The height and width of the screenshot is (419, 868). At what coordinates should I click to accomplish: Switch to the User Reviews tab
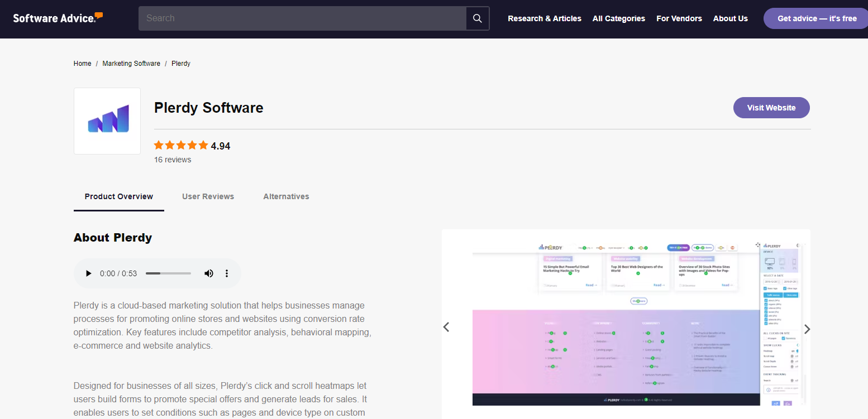point(208,196)
